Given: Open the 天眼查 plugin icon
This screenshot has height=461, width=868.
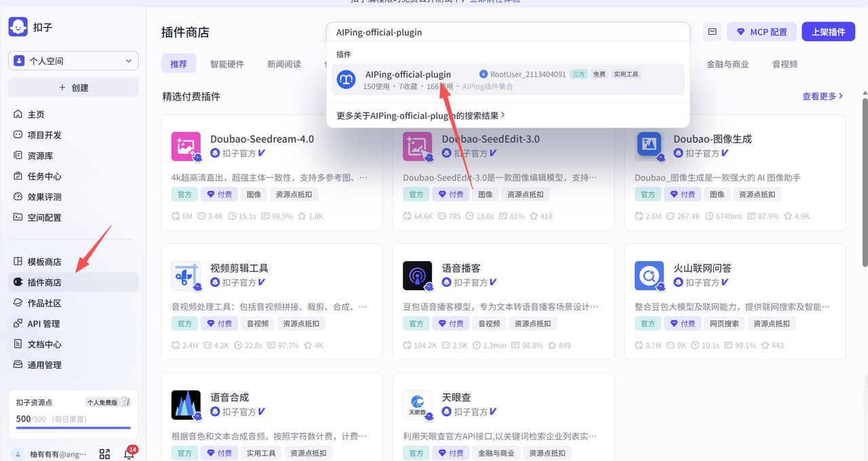Looking at the screenshot, I should [x=418, y=405].
